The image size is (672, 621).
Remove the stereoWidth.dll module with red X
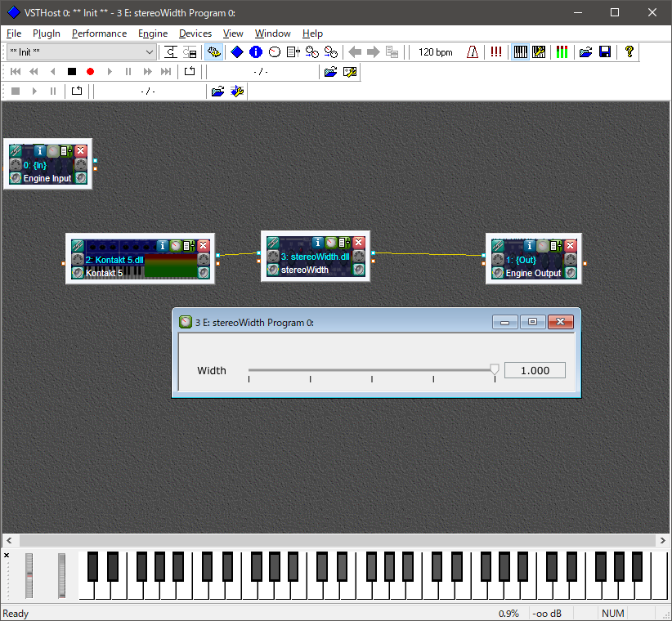359,243
